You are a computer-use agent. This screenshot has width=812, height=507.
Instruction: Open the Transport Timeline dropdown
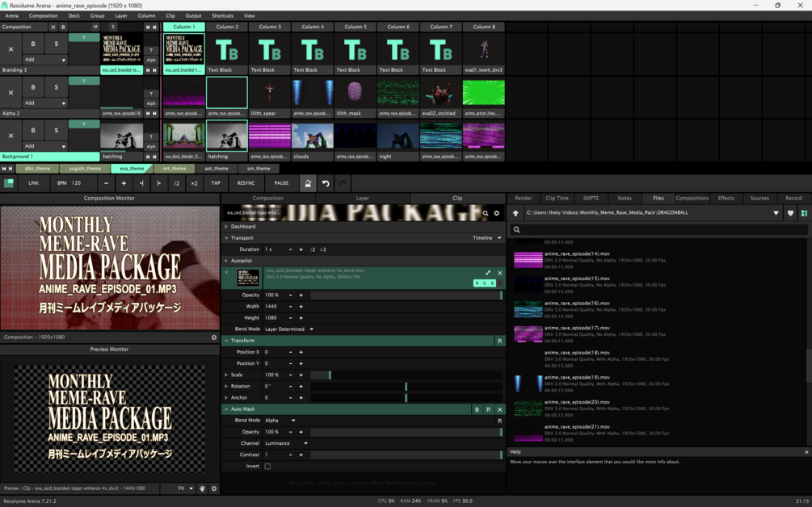point(486,238)
